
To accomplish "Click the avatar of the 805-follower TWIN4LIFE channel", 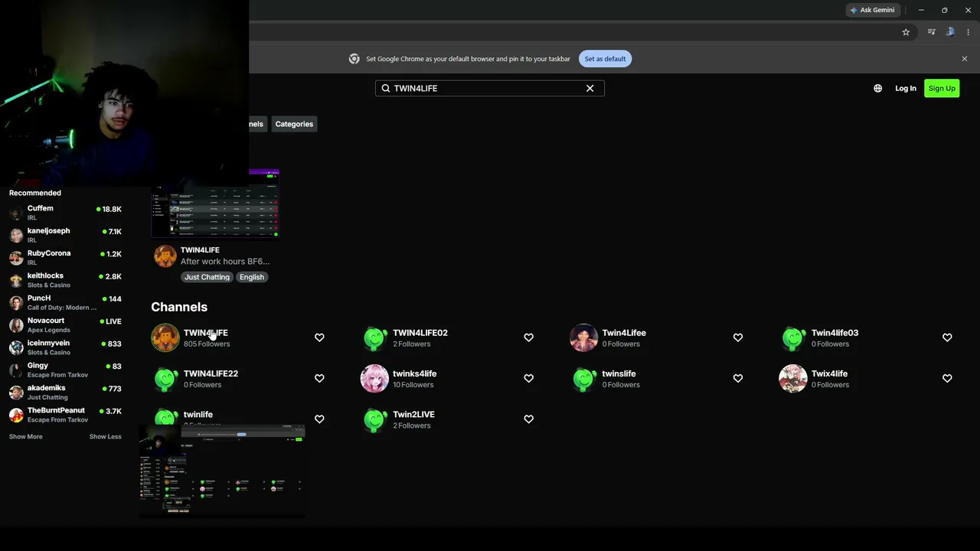I will pos(165,337).
